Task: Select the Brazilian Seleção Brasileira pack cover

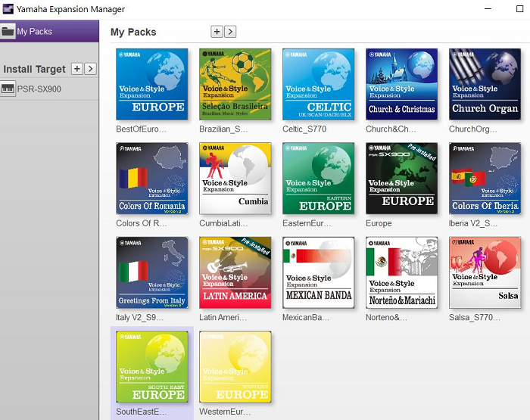Action: pos(235,84)
